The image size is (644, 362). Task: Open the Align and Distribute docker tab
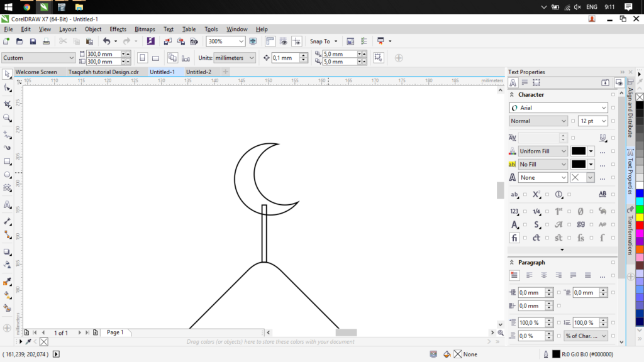pos(630,112)
